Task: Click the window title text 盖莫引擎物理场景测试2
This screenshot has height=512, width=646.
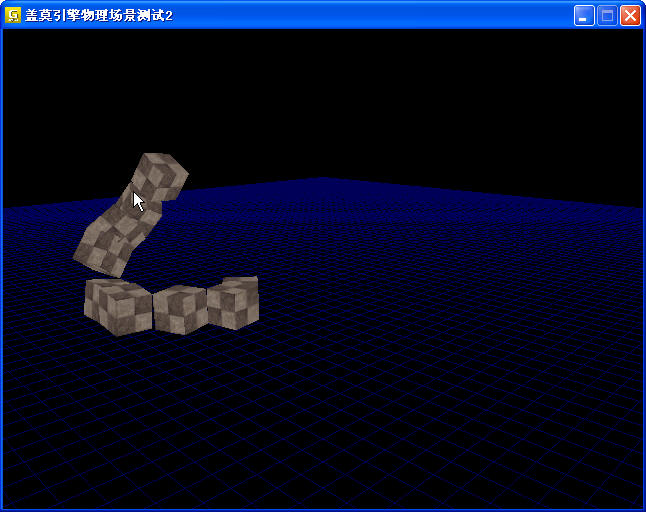Action: pos(99,16)
